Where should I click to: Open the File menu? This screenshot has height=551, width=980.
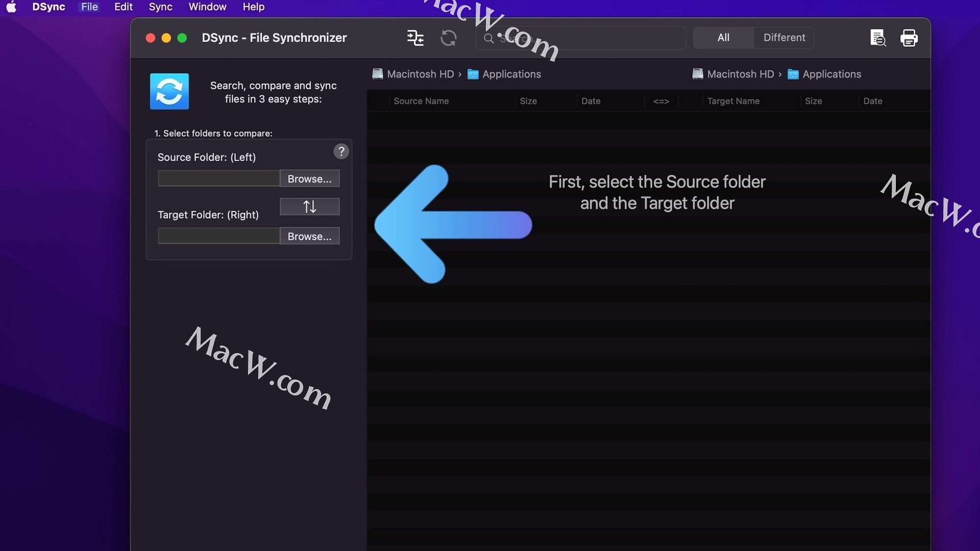[89, 7]
